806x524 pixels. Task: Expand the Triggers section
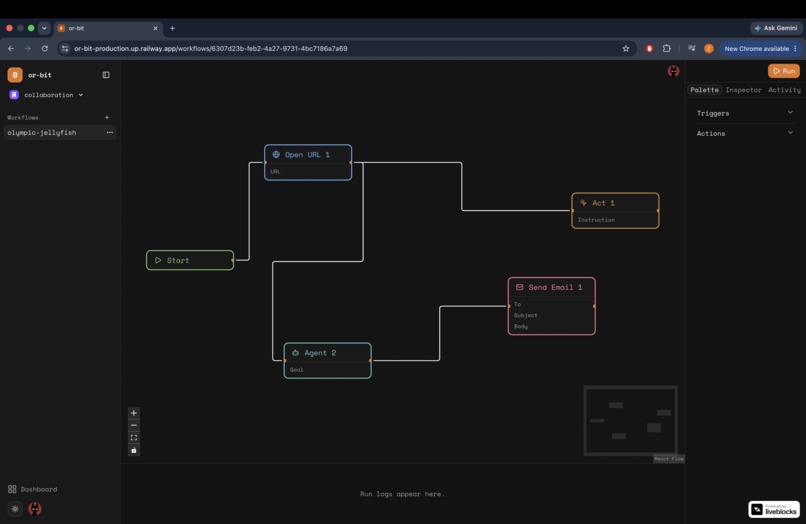pos(745,113)
